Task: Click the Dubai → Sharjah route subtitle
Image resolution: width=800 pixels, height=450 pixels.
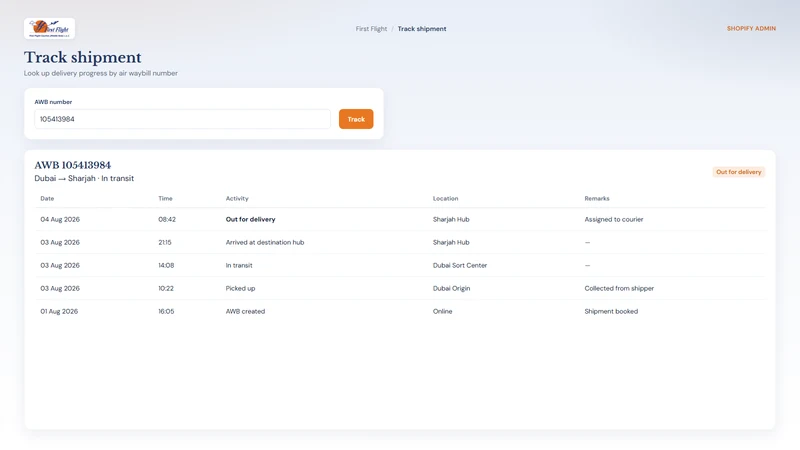Action: (84, 178)
